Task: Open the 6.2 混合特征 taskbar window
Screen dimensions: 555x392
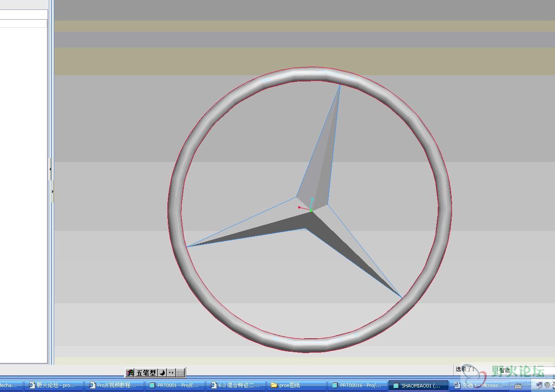Action: click(236, 385)
